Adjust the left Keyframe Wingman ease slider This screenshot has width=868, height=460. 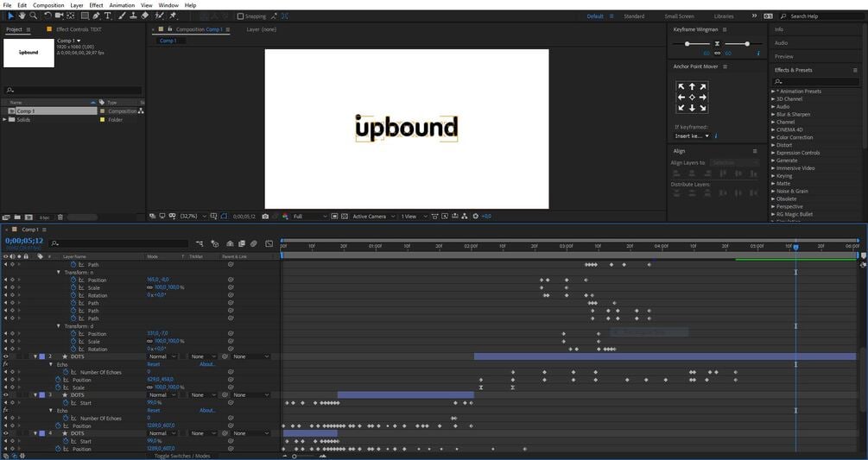687,44
